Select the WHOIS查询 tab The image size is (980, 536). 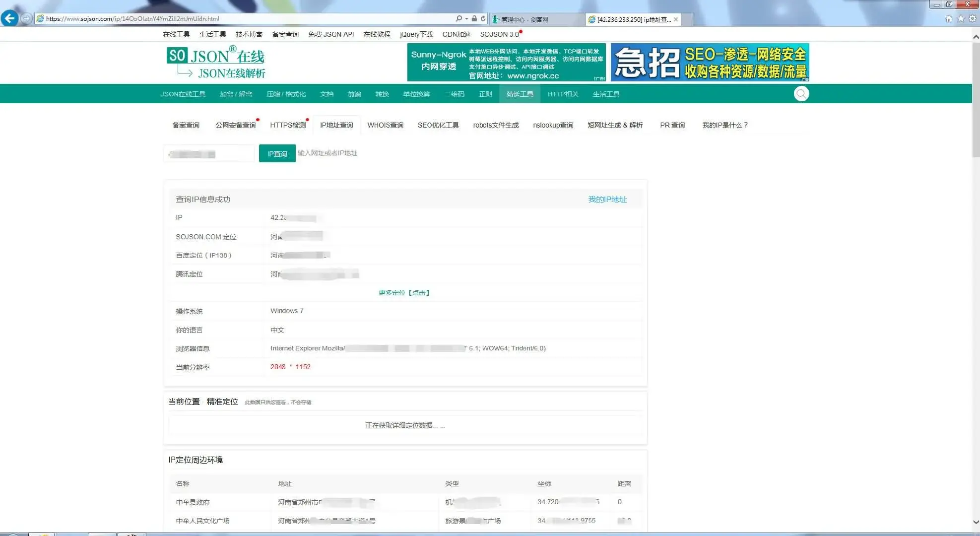pos(385,125)
